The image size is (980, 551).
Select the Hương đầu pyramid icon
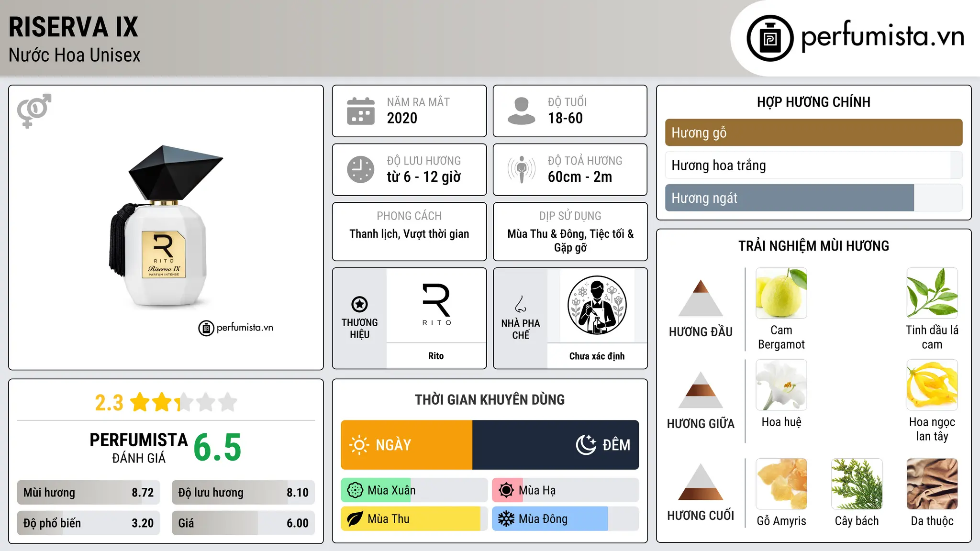[x=701, y=298]
